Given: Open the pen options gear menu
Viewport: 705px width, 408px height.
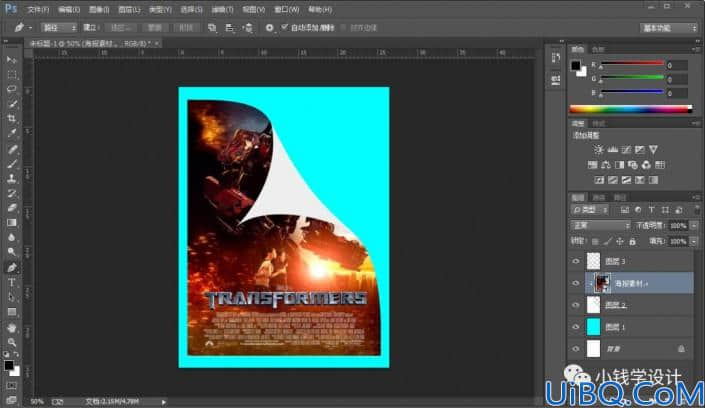Looking at the screenshot, I should click(x=269, y=28).
